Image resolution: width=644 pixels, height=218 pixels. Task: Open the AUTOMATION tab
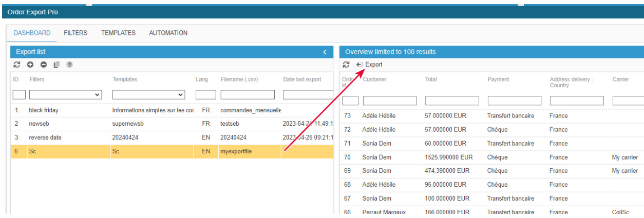168,33
